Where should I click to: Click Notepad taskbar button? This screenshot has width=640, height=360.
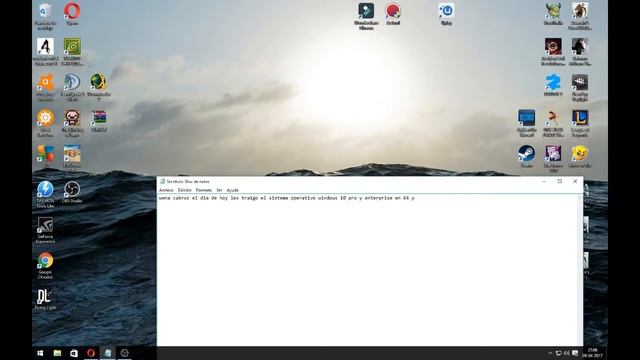point(108,353)
